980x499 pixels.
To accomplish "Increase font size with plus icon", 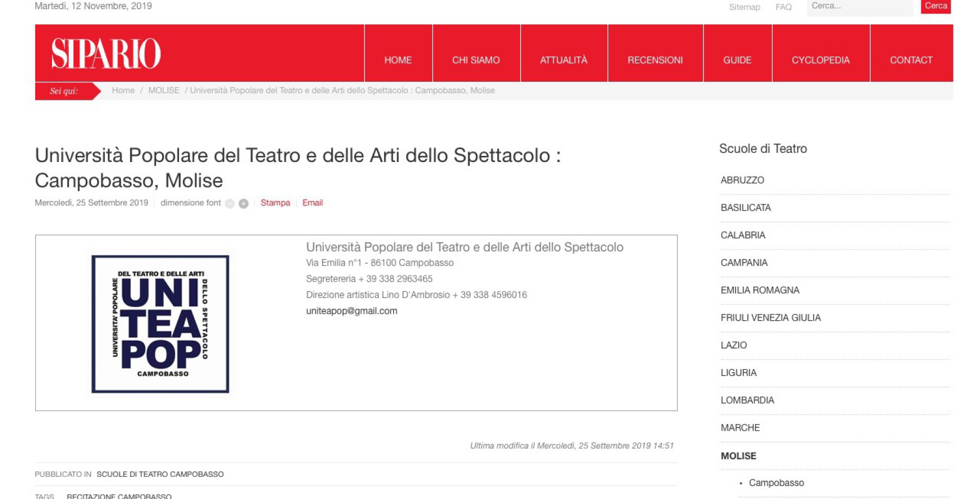I will (244, 204).
